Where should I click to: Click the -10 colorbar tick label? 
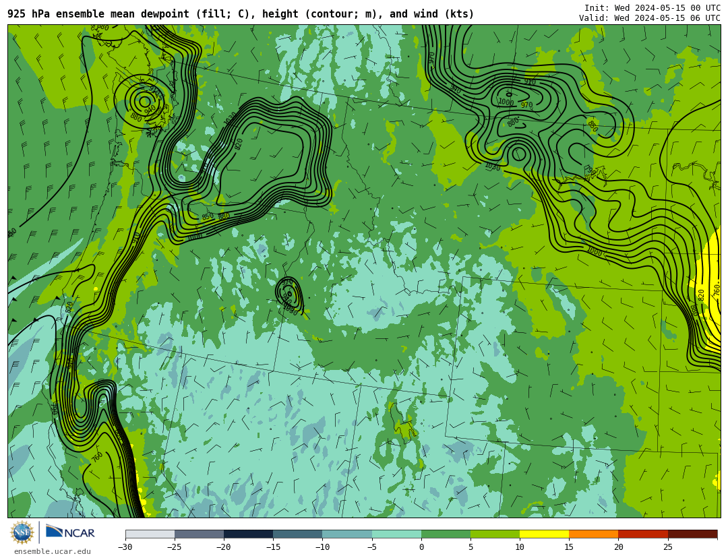pos(322,547)
